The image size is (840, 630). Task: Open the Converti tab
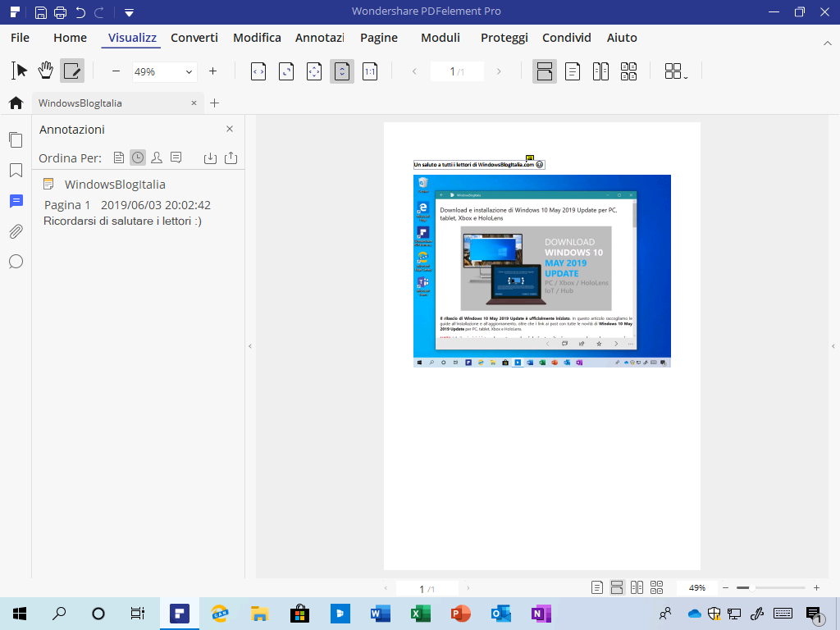click(194, 38)
